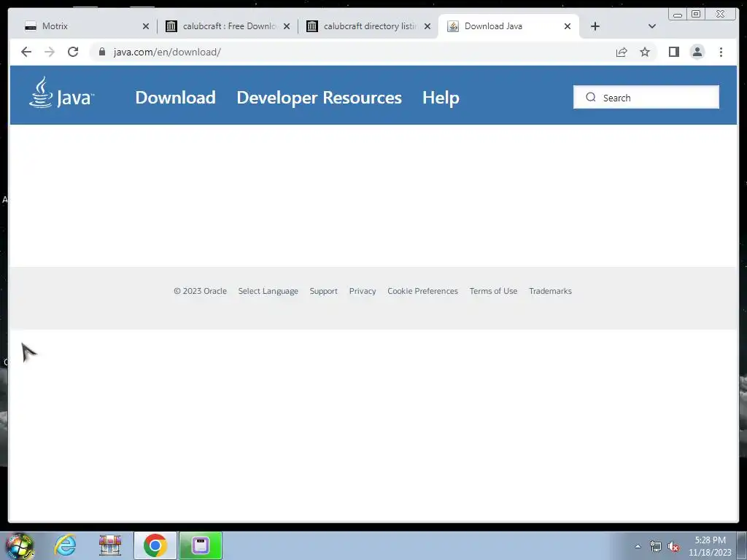Click the Chrome taskbar icon
Screen dimensions: 747x560
(x=155, y=545)
